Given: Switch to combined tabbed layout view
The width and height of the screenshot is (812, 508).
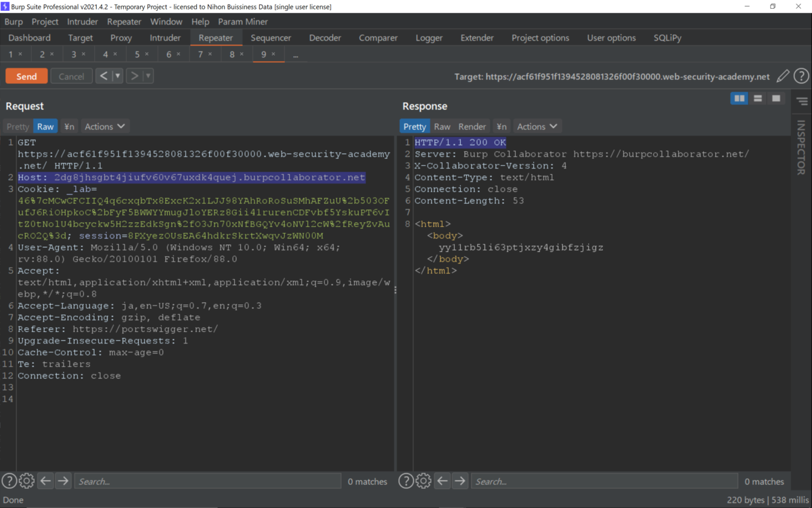Looking at the screenshot, I should 776,99.
